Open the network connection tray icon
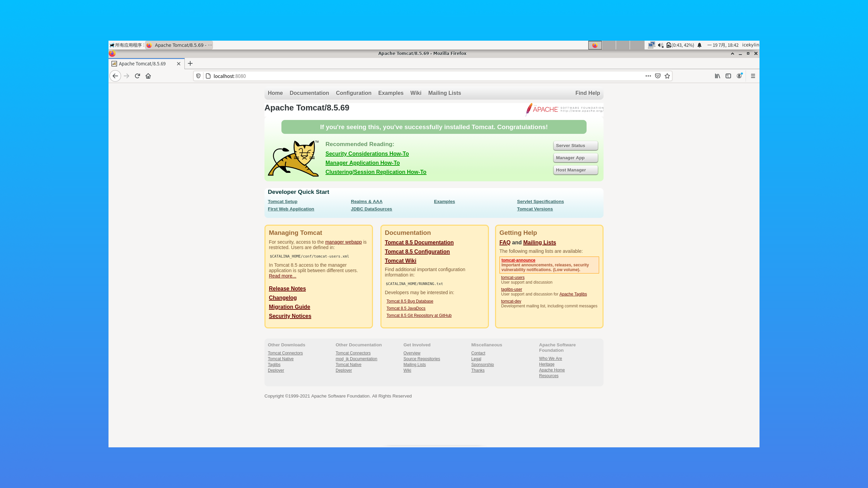This screenshot has height=488, width=868. 651,45
